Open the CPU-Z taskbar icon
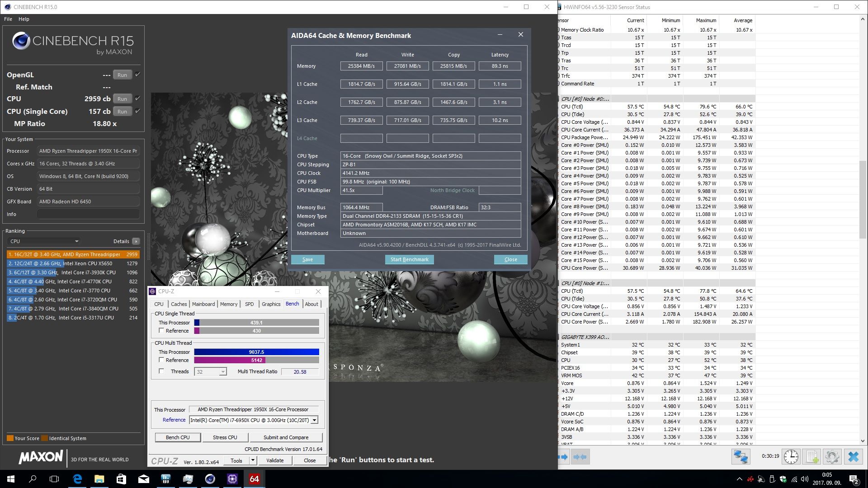The image size is (868, 488). pos(232,479)
